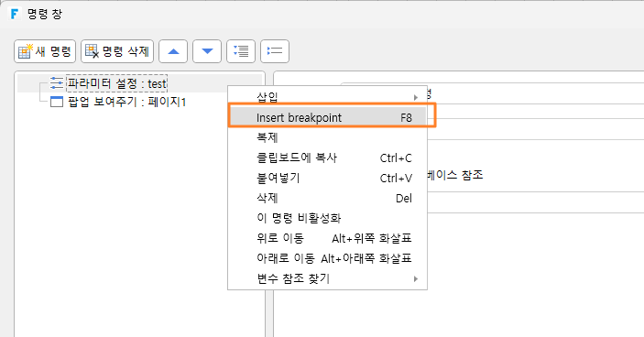The image size is (644, 337).
Task: Click the Forguncy F logo in title bar
Action: (x=15, y=14)
